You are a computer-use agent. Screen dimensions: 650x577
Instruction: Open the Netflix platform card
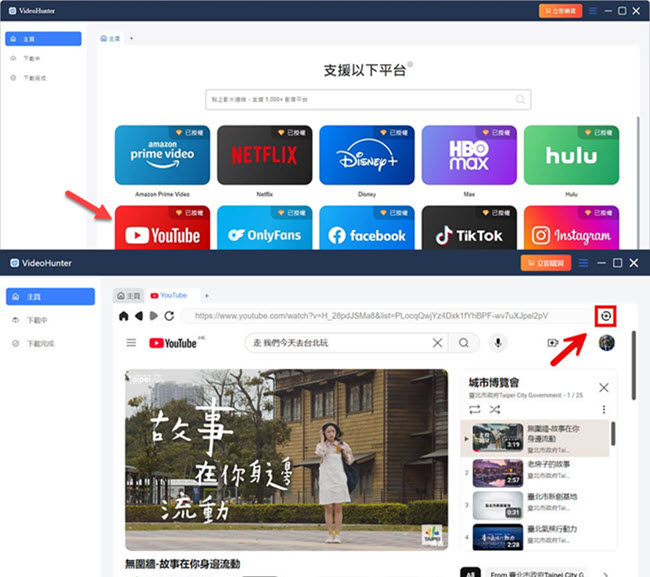coord(264,155)
